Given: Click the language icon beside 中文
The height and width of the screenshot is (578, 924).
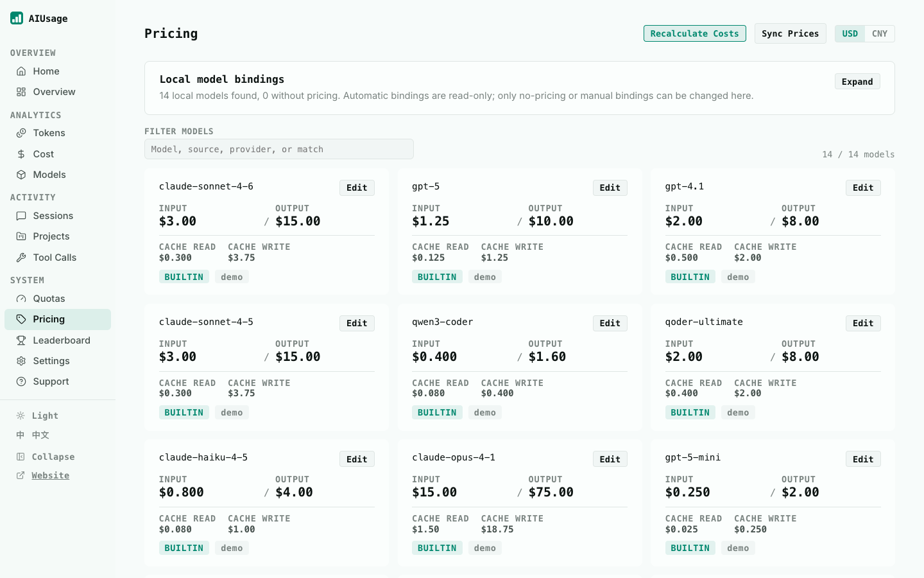Looking at the screenshot, I should pos(21,435).
